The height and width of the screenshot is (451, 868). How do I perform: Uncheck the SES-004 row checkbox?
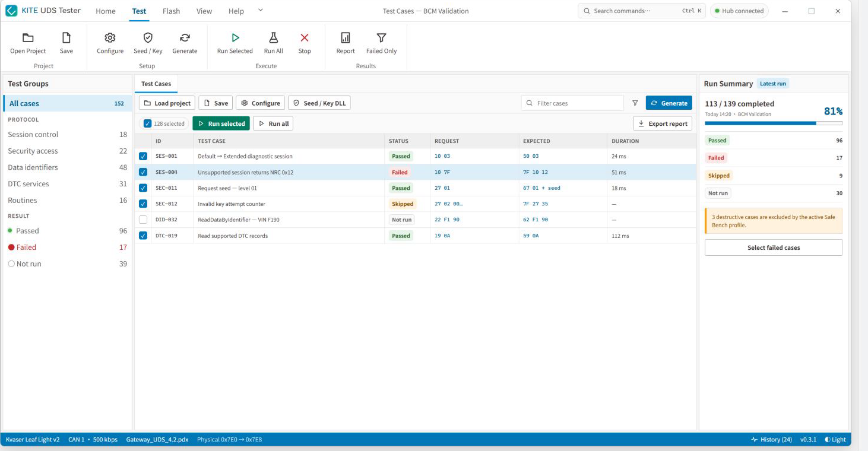point(143,172)
